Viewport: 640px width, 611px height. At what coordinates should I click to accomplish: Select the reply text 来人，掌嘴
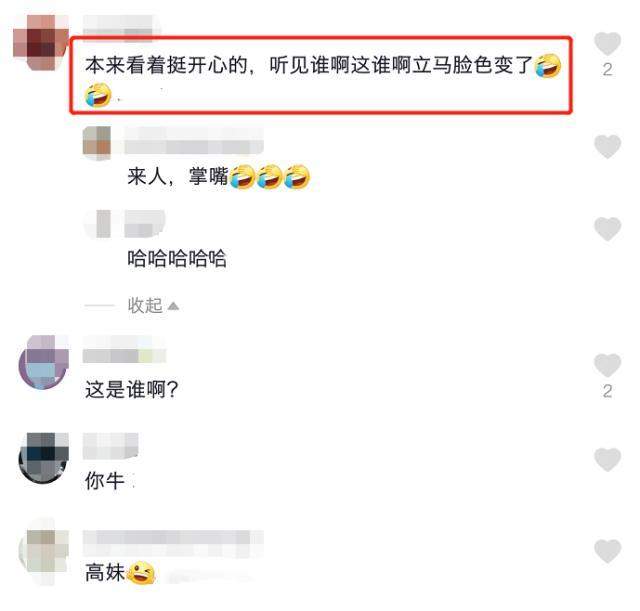point(178,177)
